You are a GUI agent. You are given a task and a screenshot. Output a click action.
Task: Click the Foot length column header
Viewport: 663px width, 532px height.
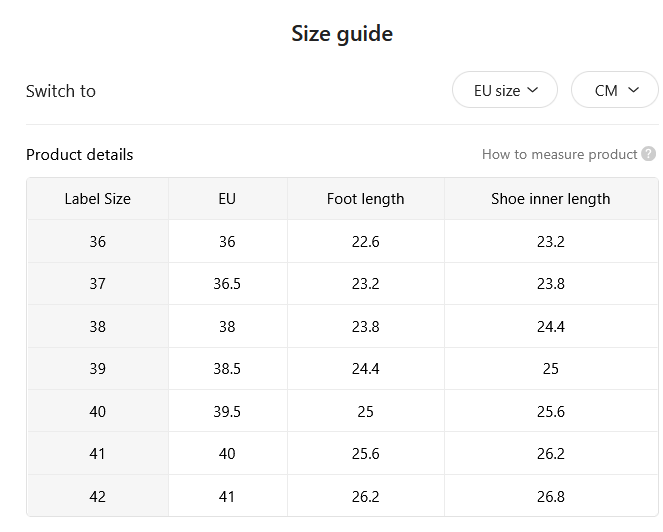pos(366,199)
